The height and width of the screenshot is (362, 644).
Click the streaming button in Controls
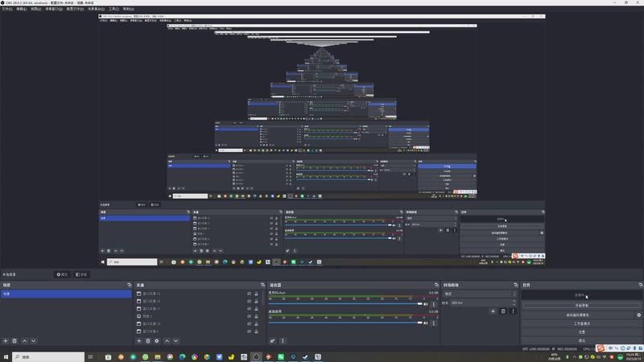[581, 295]
